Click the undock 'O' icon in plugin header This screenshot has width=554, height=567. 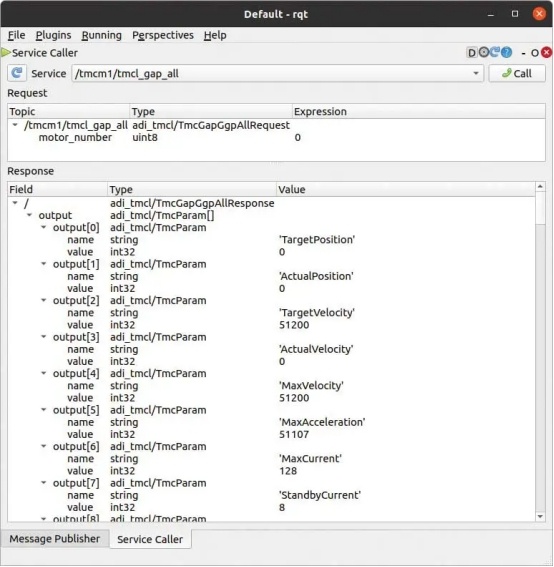pos(535,53)
